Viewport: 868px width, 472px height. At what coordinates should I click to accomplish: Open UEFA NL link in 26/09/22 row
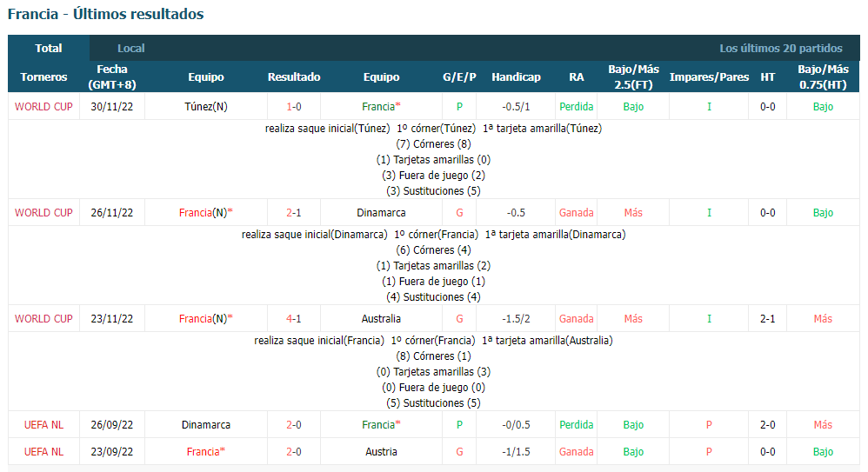click(43, 425)
